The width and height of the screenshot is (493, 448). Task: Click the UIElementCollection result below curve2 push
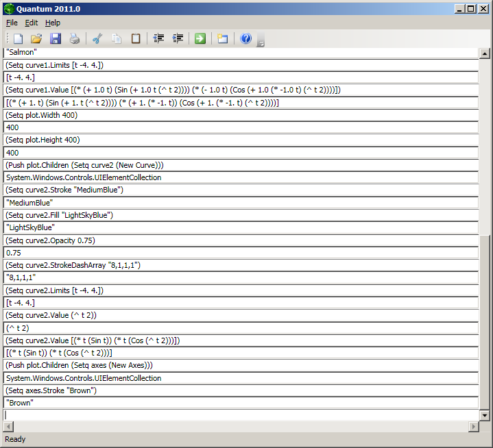(x=241, y=177)
